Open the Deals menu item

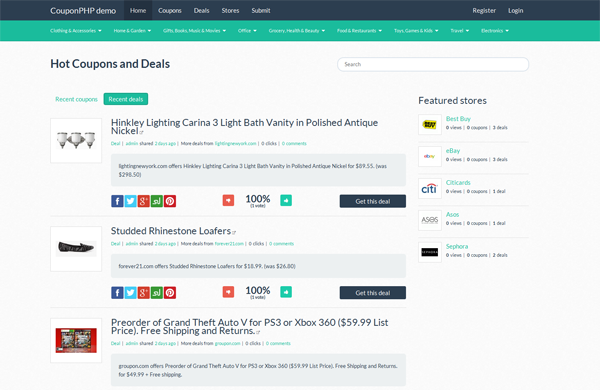(201, 10)
